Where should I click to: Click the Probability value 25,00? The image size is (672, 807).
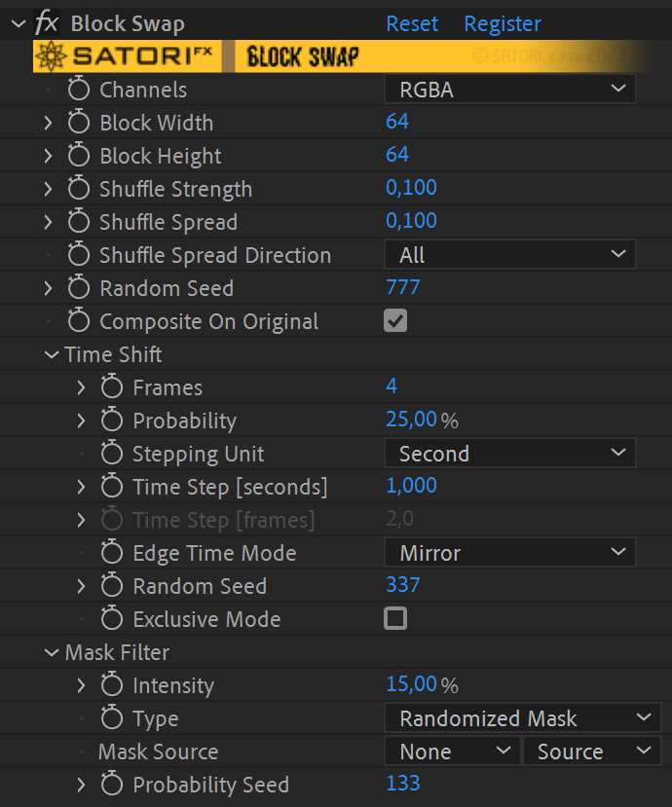pos(411,420)
